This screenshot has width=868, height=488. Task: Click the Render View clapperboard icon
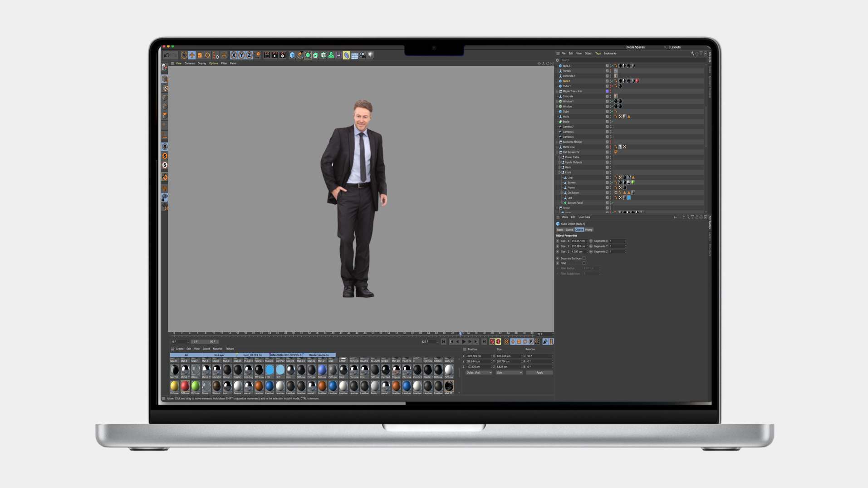267,55
